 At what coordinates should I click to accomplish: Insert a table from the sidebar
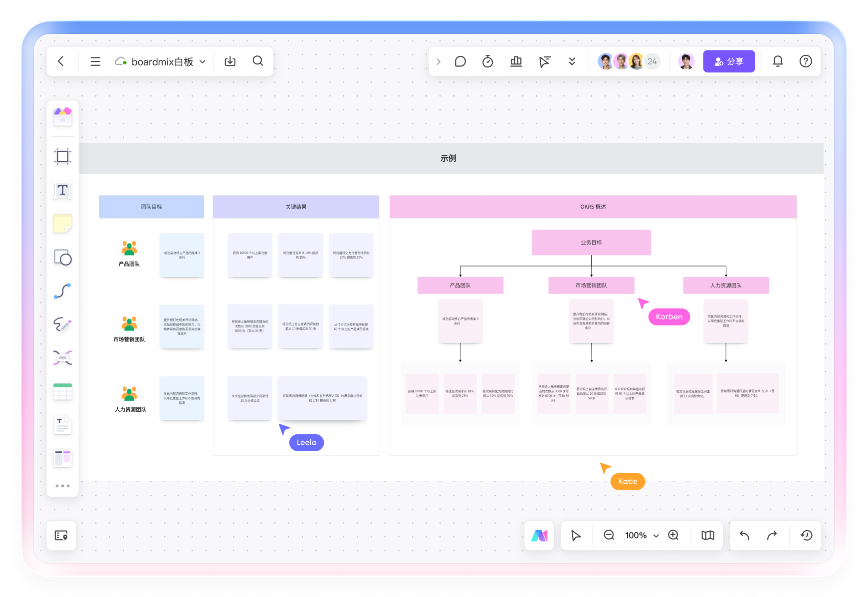point(62,391)
